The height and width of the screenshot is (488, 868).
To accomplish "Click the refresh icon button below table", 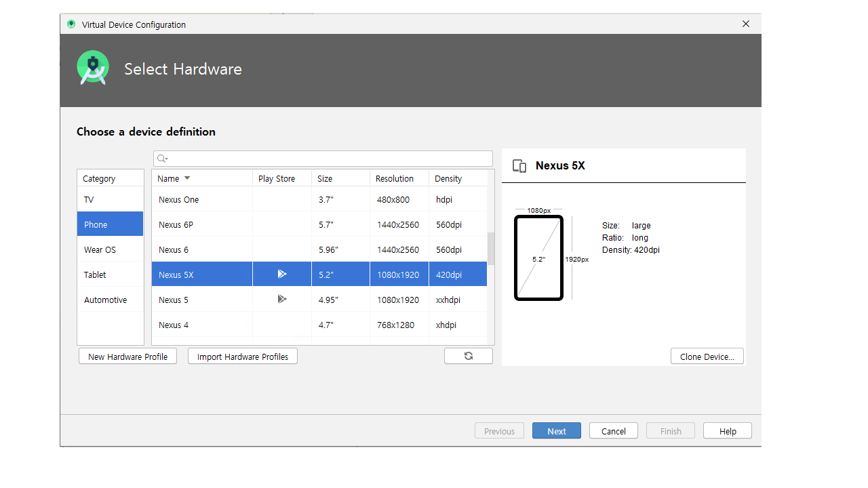I will (x=468, y=356).
